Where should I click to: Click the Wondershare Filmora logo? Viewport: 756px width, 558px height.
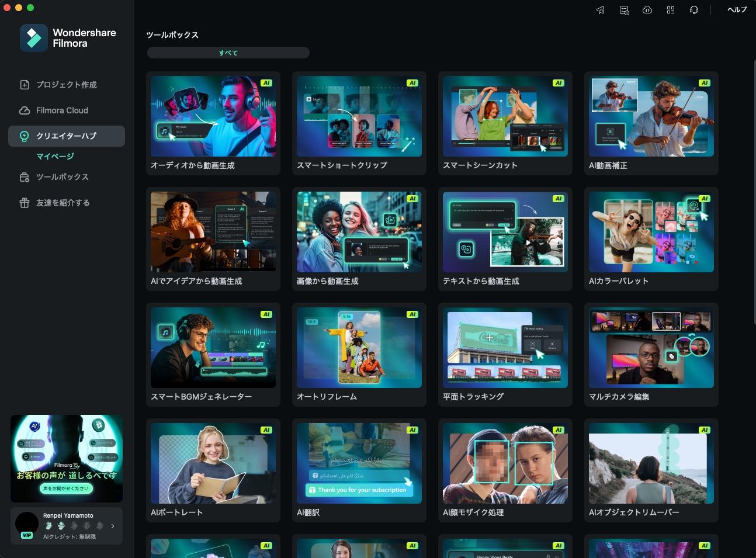coord(34,38)
